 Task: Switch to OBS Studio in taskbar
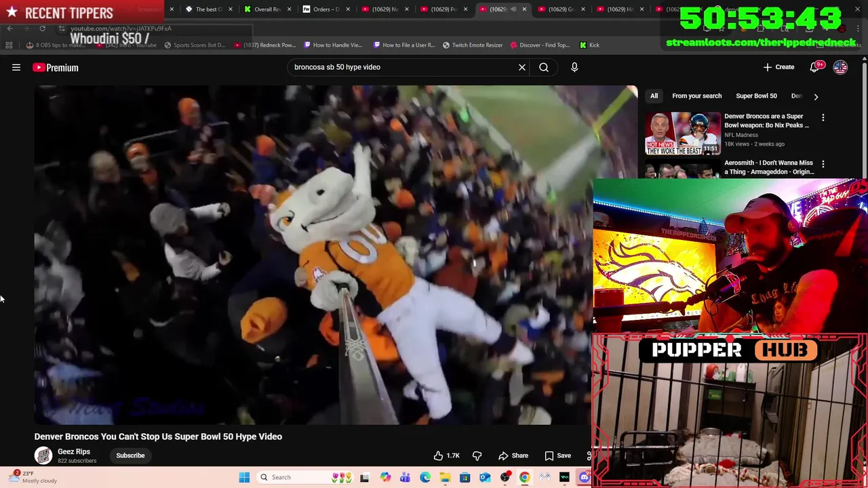click(x=505, y=477)
